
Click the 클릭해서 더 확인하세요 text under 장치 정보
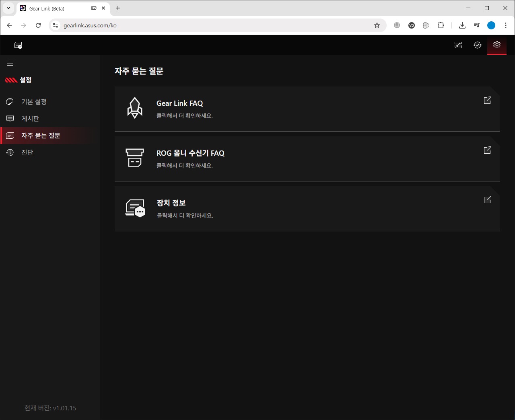pyautogui.click(x=185, y=216)
